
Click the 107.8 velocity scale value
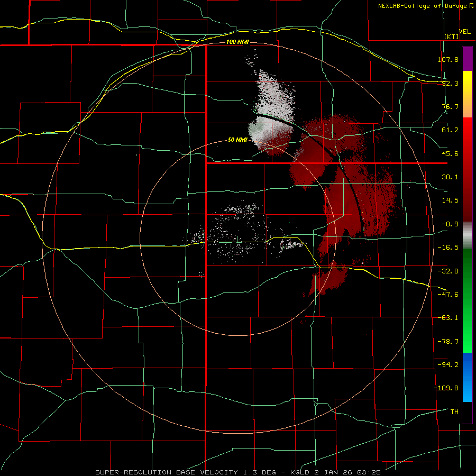pyautogui.click(x=448, y=59)
